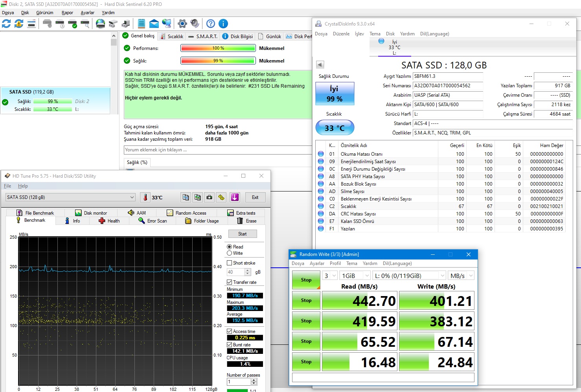Image resolution: width=581 pixels, height=392 pixels.
Task: Click the Aygıt Yazılımı value SBFM61.3
Action: pos(448,76)
